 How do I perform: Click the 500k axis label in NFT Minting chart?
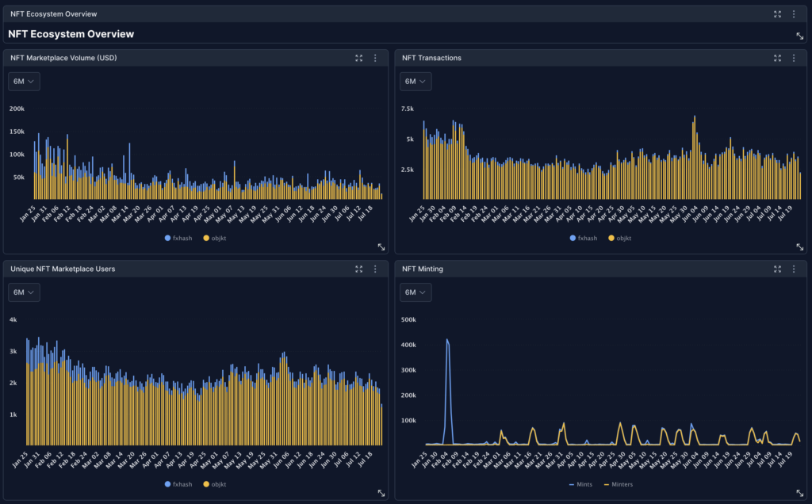(x=408, y=320)
